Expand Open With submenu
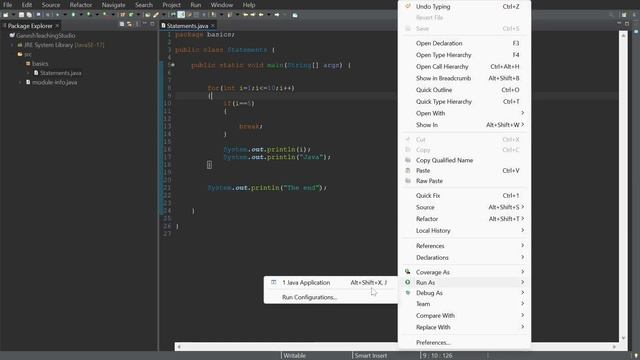Image resolution: width=640 pixels, height=360 pixels. pyautogui.click(x=464, y=113)
